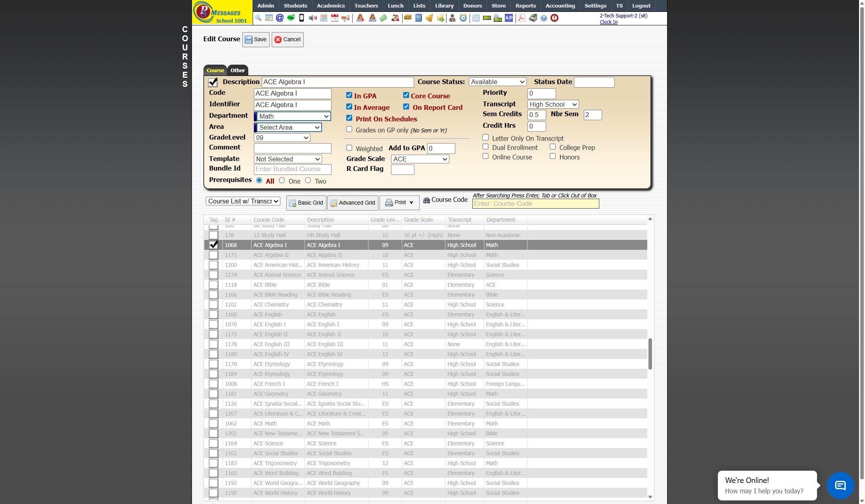Open the Department dropdown showing Math

coord(293,116)
